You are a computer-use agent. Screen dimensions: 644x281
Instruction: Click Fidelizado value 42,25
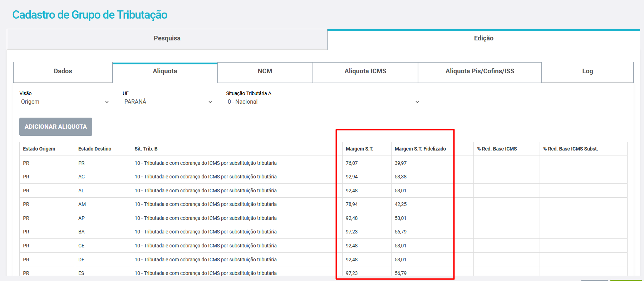[400, 204]
